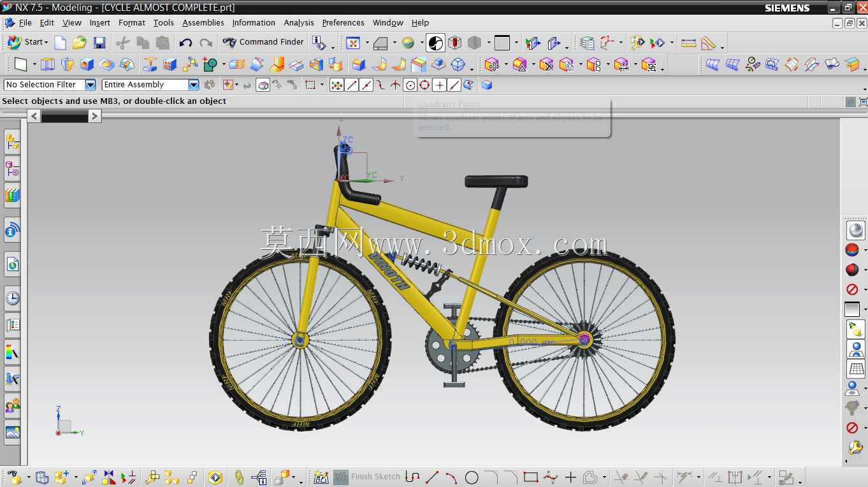
Task: Click the Redo button
Action: tap(205, 43)
